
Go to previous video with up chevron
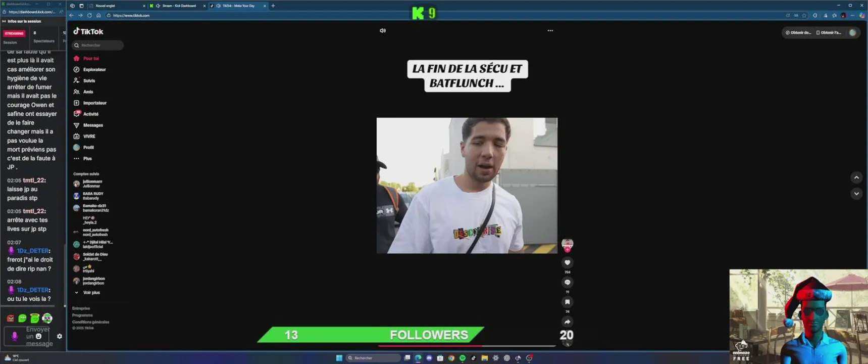(x=856, y=177)
